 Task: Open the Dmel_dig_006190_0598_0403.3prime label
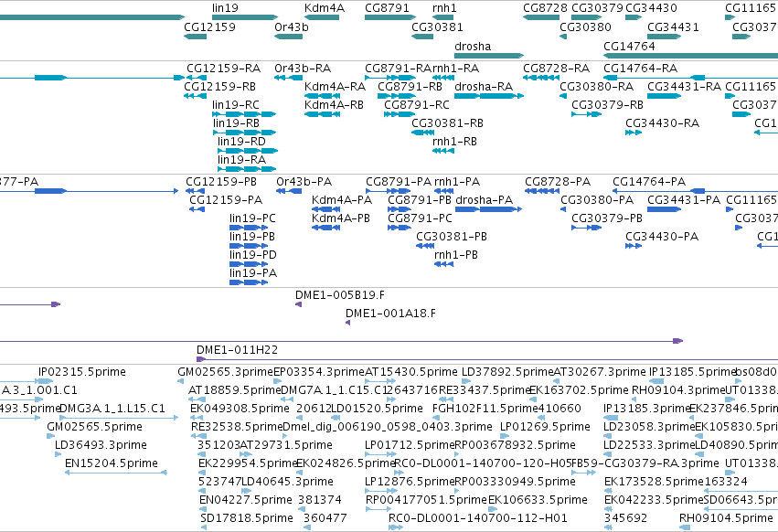tap(387, 426)
